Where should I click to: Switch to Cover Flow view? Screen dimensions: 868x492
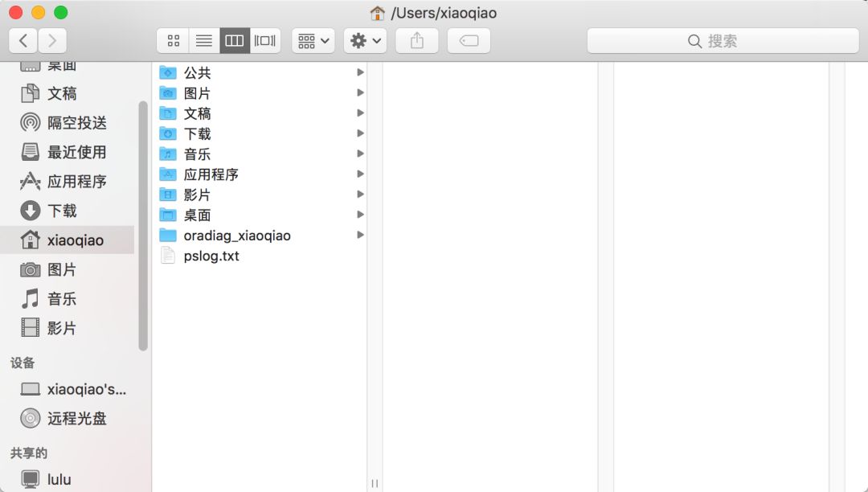tap(265, 41)
